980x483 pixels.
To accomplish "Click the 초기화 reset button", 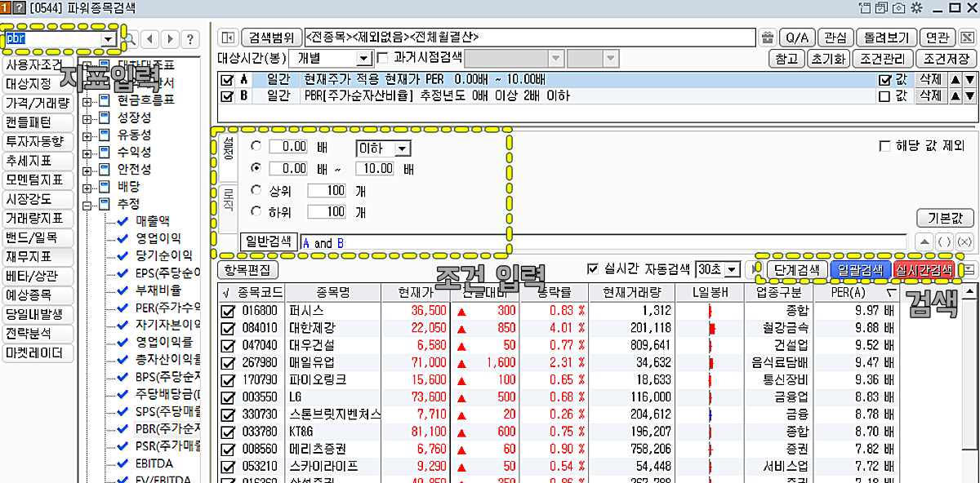I will pyautogui.click(x=827, y=59).
